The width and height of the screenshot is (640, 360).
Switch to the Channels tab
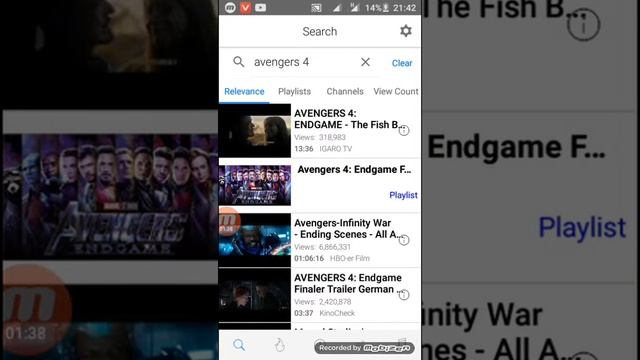345,91
